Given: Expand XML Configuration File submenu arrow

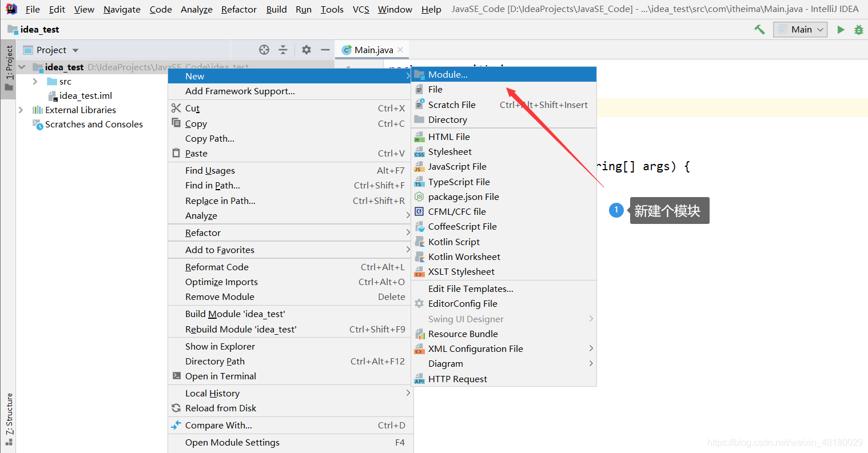Looking at the screenshot, I should point(591,348).
